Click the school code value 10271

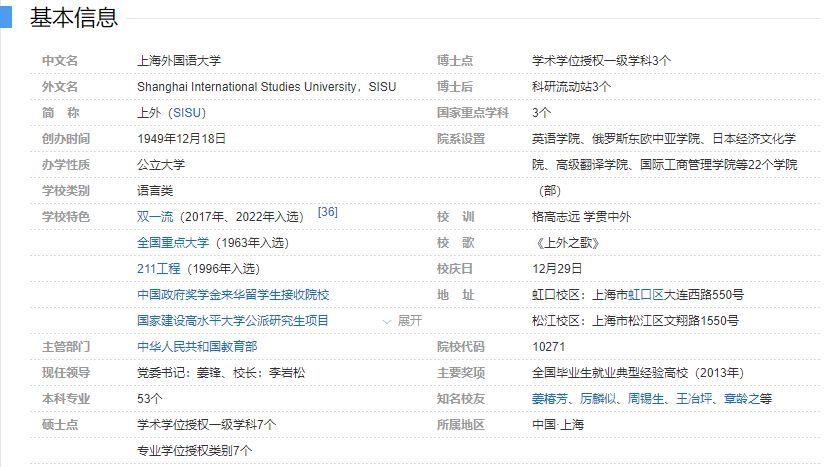[549, 347]
